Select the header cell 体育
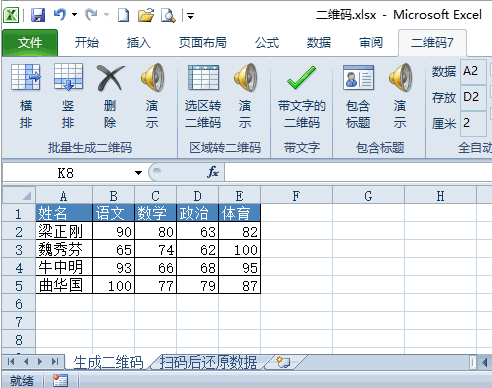 (x=239, y=213)
